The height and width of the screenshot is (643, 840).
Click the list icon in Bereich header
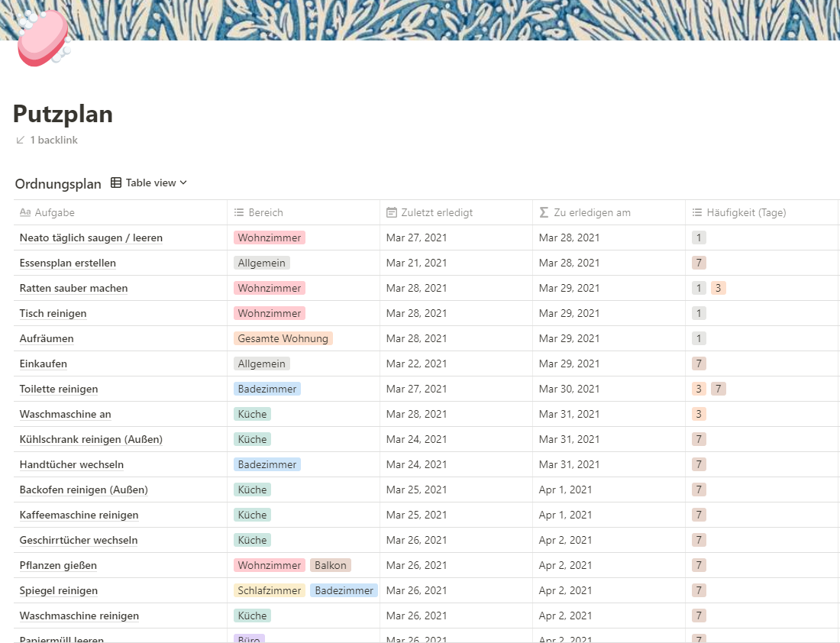coord(239,213)
